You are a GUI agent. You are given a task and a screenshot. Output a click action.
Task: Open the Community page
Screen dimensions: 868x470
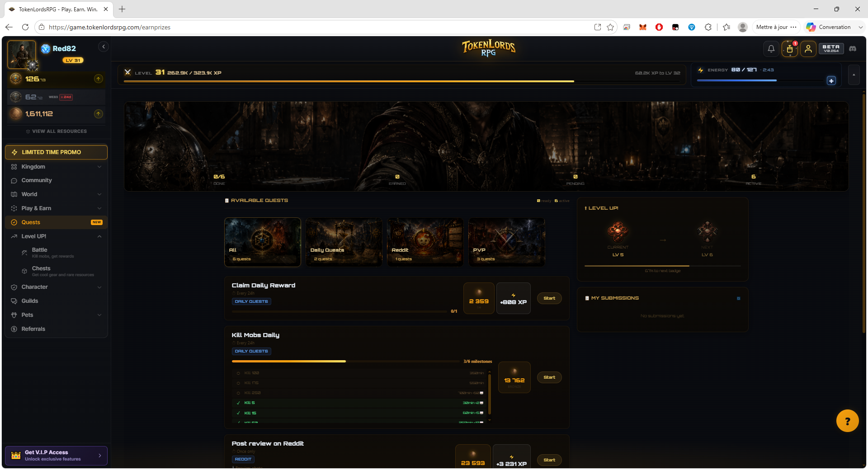(x=57, y=180)
